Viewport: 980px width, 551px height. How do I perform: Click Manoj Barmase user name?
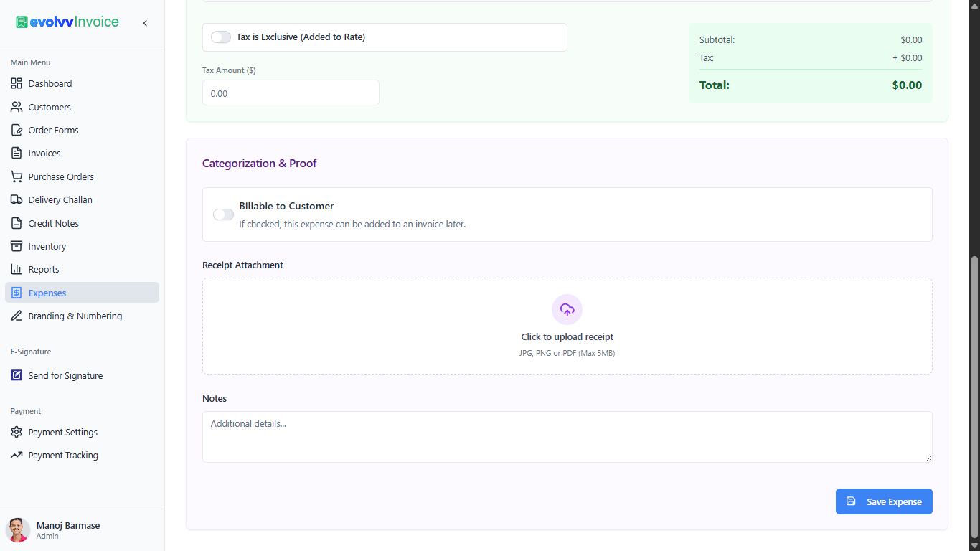[x=68, y=525]
